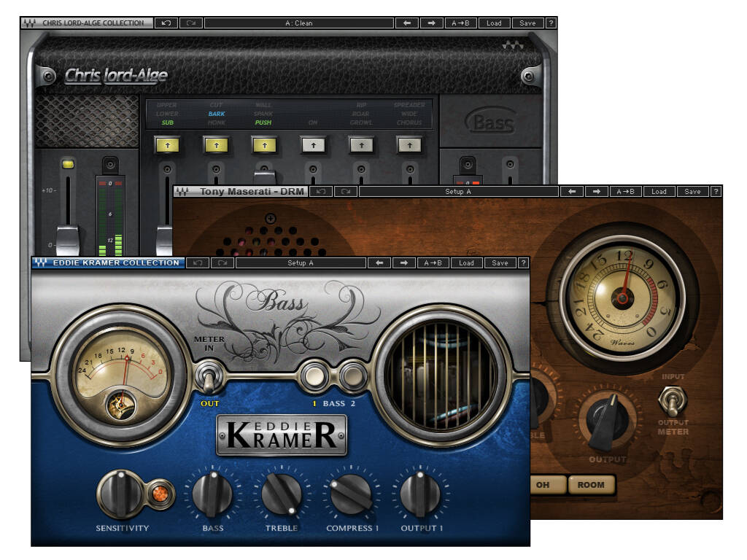
Task: Select the OH button in Tony Maserati DRM
Action: (547, 485)
